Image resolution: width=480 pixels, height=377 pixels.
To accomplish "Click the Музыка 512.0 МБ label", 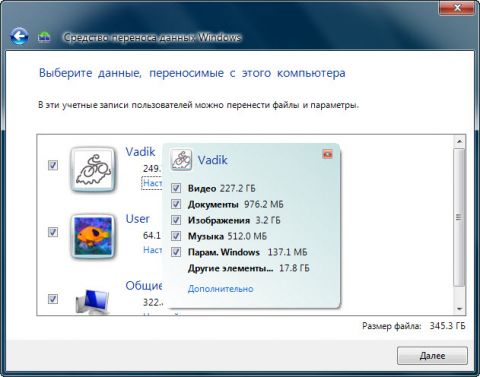I will [227, 236].
